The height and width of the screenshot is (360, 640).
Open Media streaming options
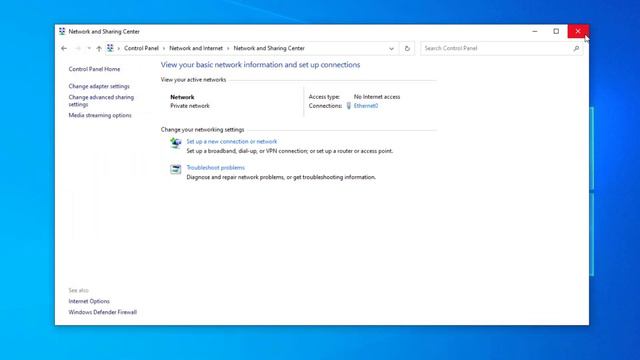(100, 115)
